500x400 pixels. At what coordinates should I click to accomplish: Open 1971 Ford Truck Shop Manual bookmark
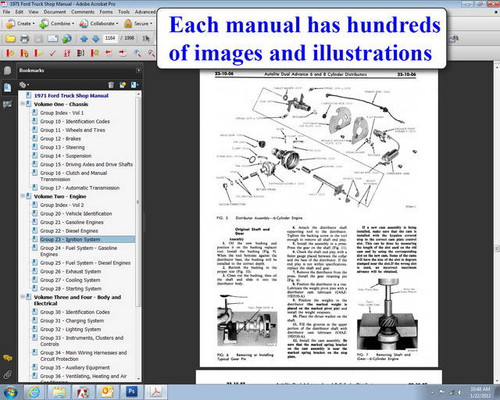71,96
